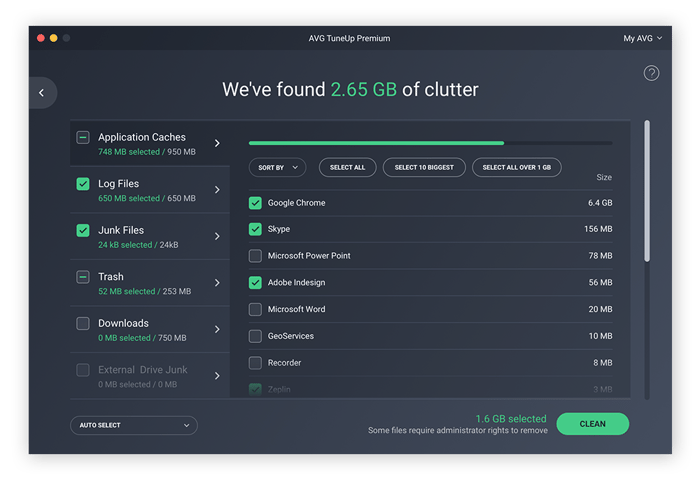Click the 1.6 GB selected text
This screenshot has width=700, height=480.
pos(511,419)
